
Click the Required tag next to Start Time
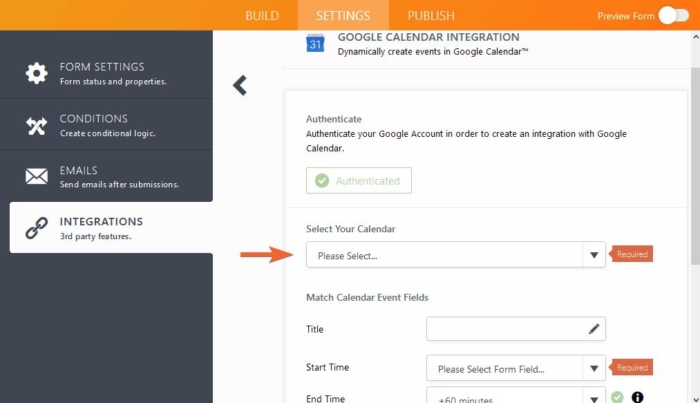(x=632, y=367)
